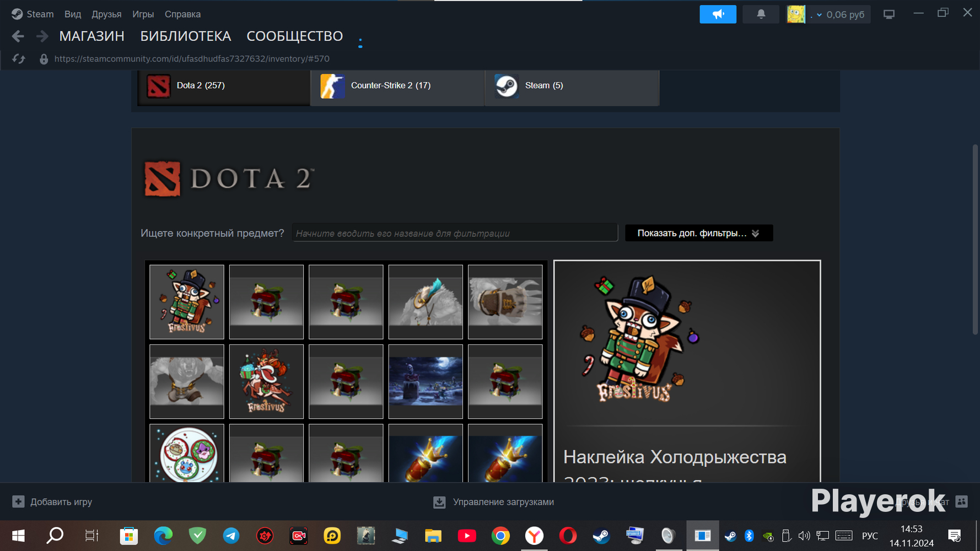The image size is (980, 551).
Task: Click the page vertical scrollbar
Action: [x=975, y=239]
